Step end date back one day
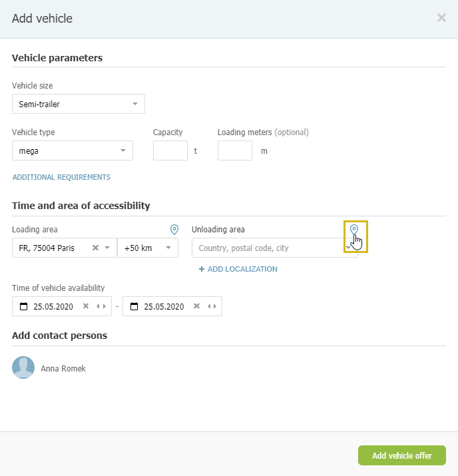Image resolution: width=458 pixels, height=476 pixels. 209,306
